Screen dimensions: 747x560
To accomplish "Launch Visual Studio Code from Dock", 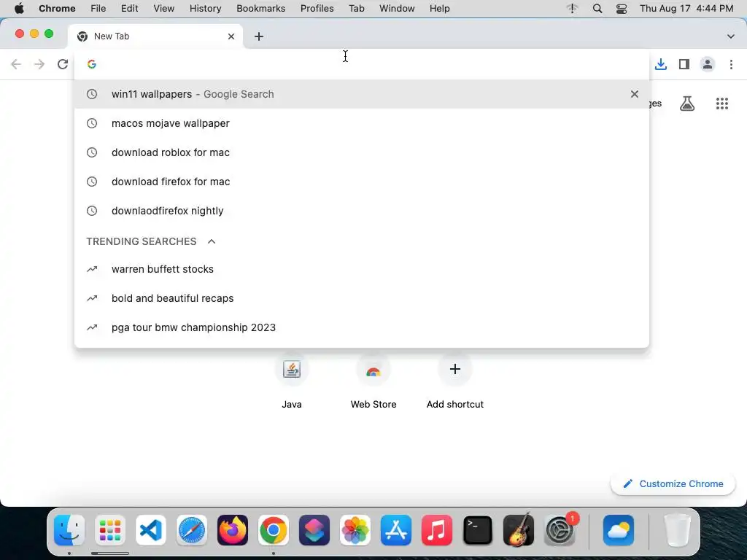I will click(151, 530).
